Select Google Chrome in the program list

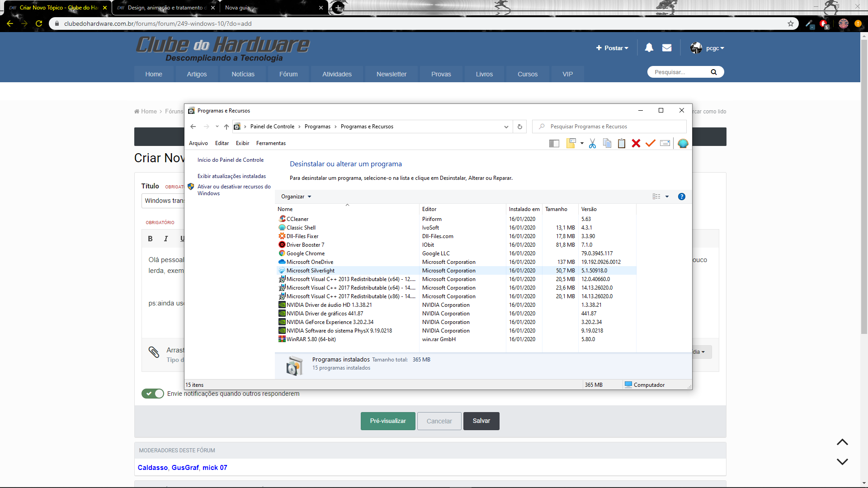point(306,253)
